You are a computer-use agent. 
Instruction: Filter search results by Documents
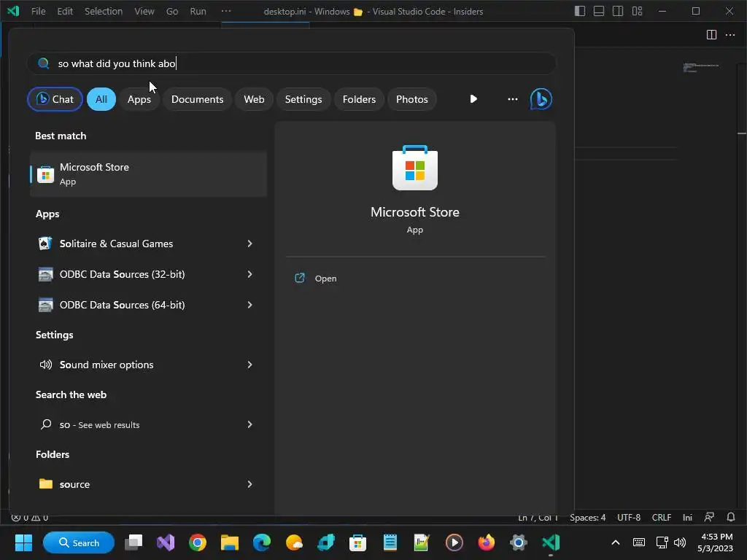[x=197, y=99]
